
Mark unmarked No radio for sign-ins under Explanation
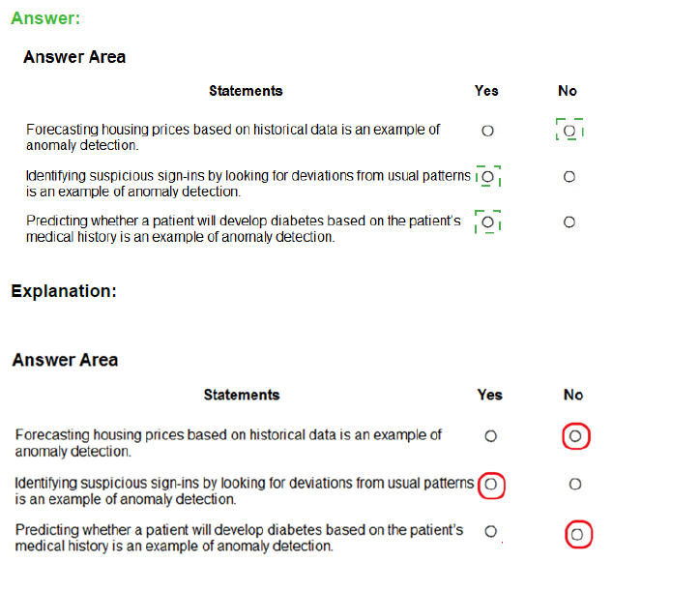575,485
